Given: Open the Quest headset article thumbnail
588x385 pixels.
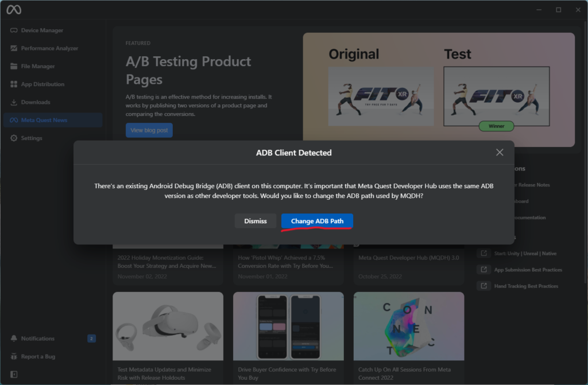Looking at the screenshot, I should click(168, 326).
